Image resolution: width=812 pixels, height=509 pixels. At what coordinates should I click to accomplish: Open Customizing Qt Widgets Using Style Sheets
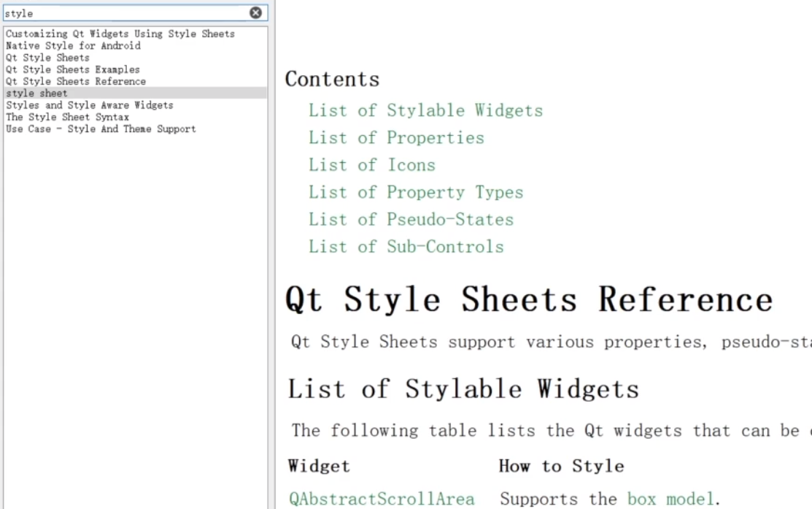[x=120, y=34]
